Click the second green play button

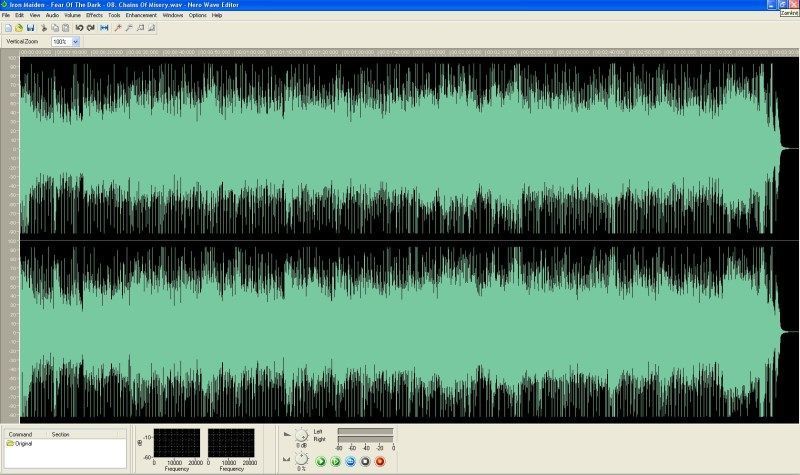click(336, 462)
